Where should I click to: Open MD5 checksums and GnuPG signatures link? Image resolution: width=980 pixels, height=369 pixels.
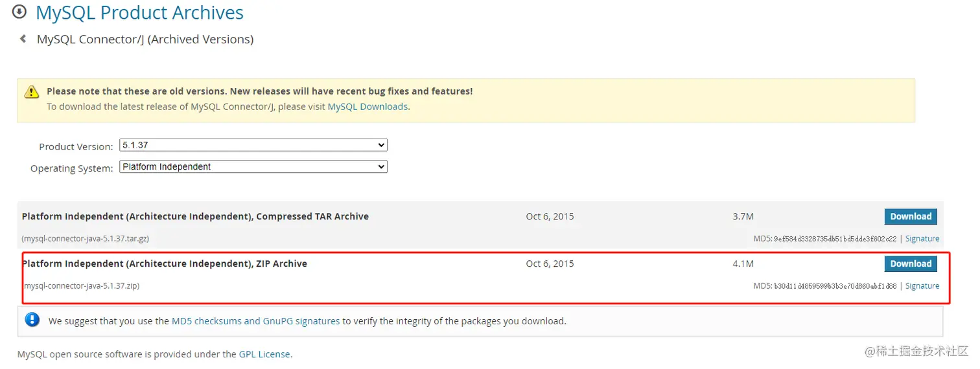tap(255, 320)
